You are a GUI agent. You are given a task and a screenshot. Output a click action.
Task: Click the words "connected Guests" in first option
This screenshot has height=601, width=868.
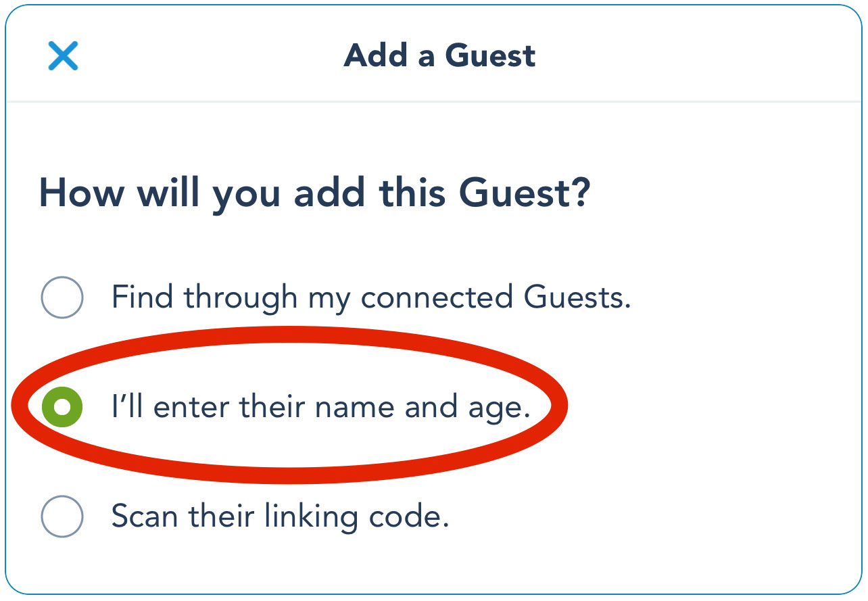coord(495,297)
